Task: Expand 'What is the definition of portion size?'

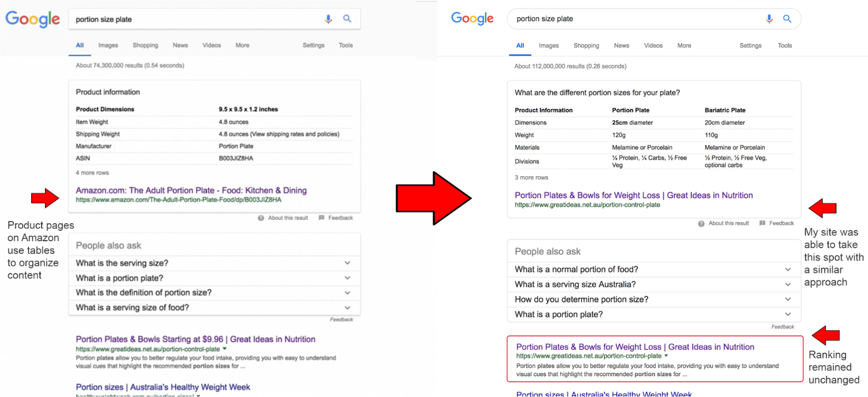Action: (x=214, y=293)
